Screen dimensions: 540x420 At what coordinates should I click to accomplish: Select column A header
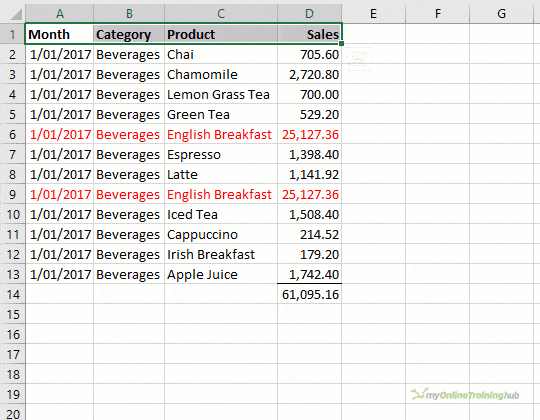(x=60, y=14)
